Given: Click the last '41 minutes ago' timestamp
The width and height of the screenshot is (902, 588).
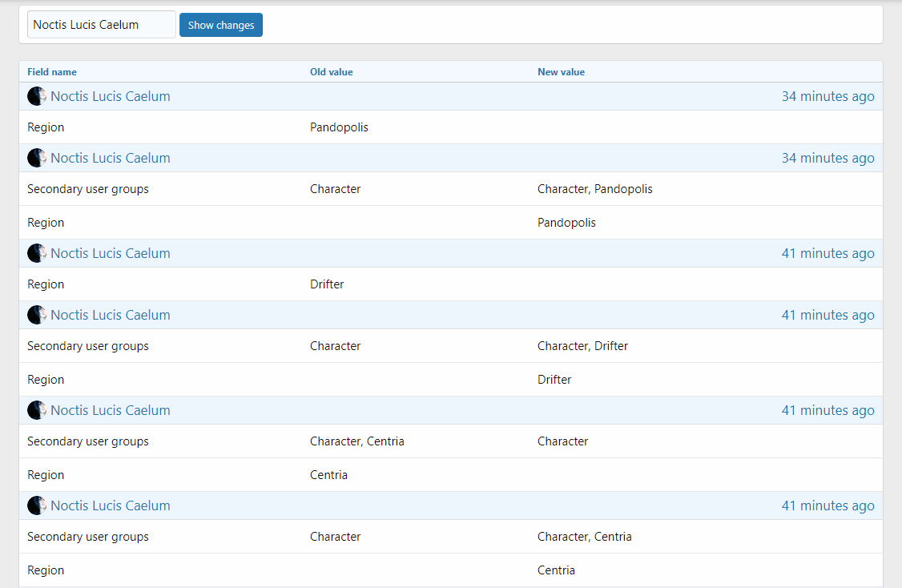Looking at the screenshot, I should [828, 505].
